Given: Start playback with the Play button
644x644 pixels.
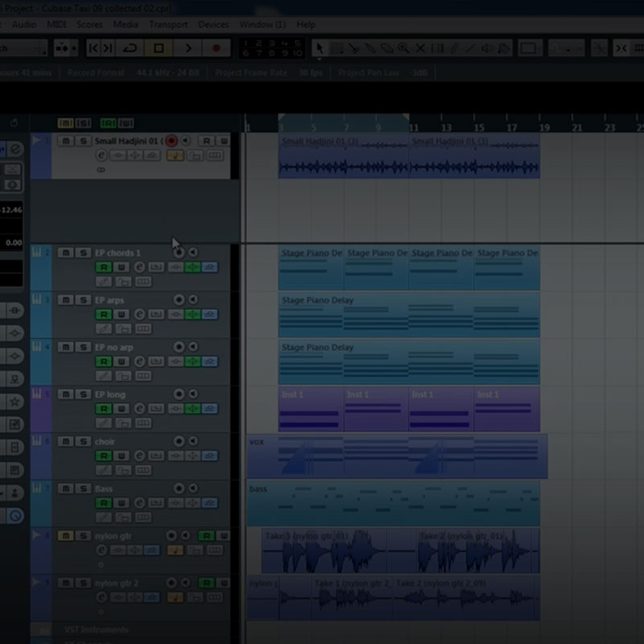Looking at the screenshot, I should [188, 48].
